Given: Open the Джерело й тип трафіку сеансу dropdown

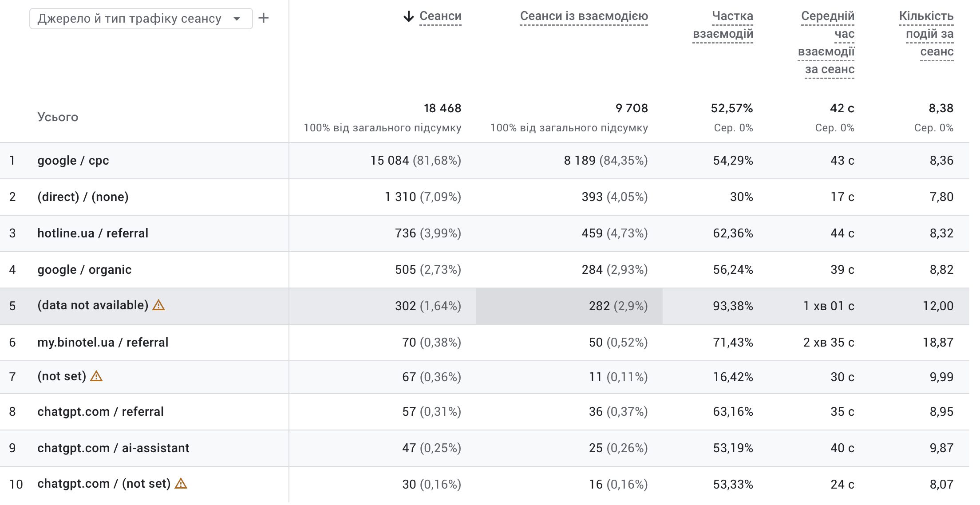Looking at the screenshot, I should (x=141, y=19).
